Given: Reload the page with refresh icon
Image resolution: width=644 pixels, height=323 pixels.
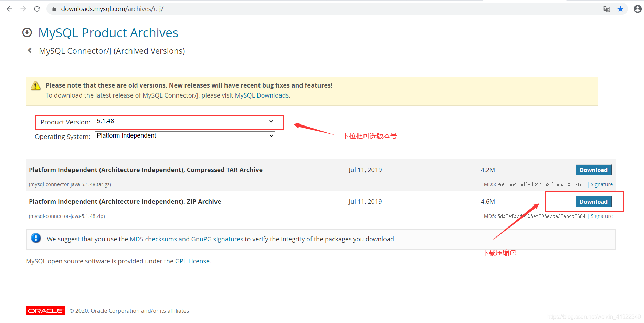Looking at the screenshot, I should point(37,9).
